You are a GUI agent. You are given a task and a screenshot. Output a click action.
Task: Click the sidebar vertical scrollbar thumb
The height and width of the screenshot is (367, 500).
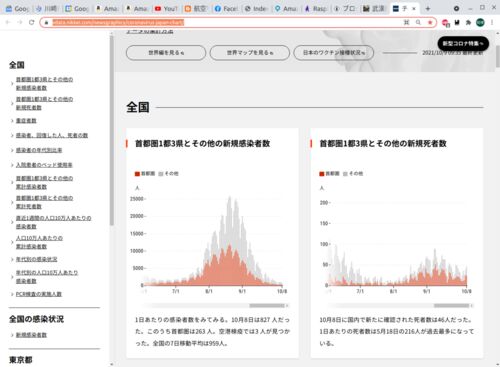[x=112, y=131]
